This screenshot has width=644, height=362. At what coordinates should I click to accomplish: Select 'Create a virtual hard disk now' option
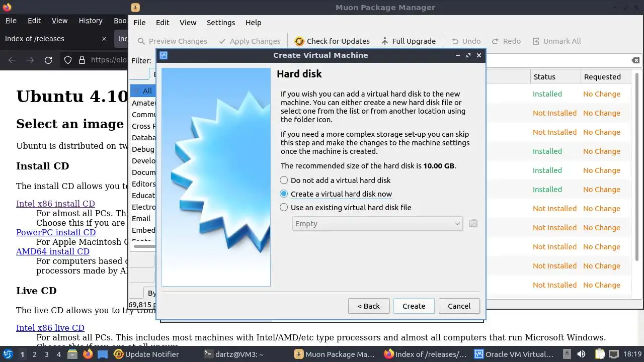[x=336, y=194]
